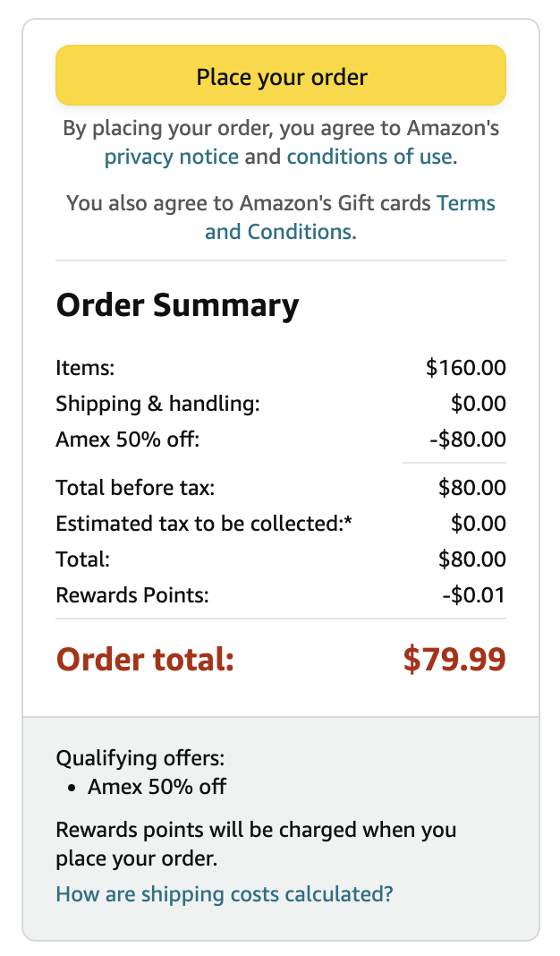Click the Place your order button
560x956 pixels.
[x=281, y=76]
